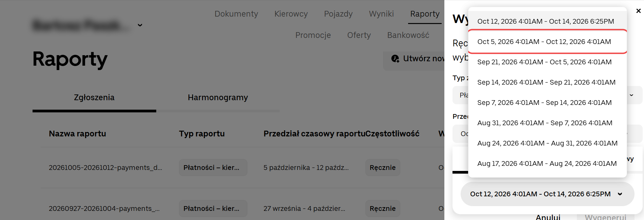Choose Oct 5 – Oct 12, 2026 range option
This screenshot has width=644, height=220.
click(547, 42)
